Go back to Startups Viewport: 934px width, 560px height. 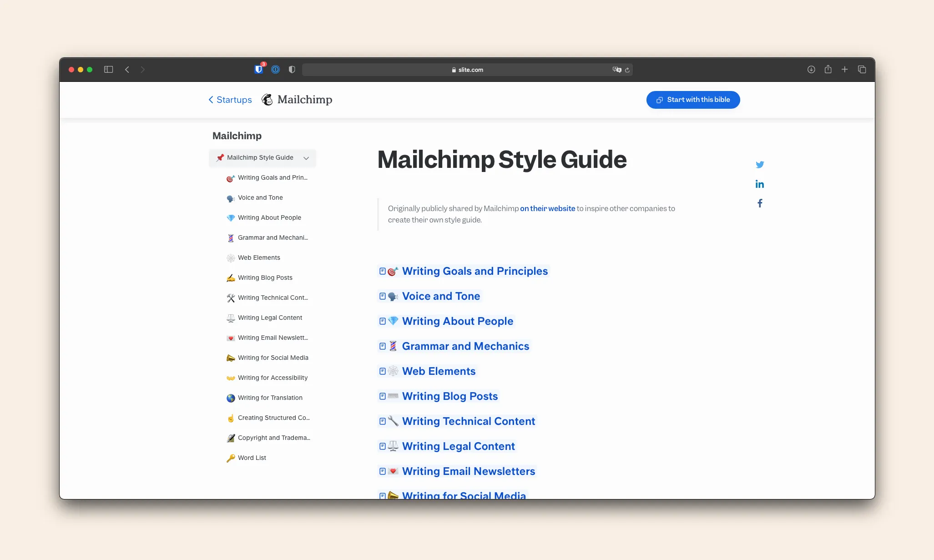230,100
